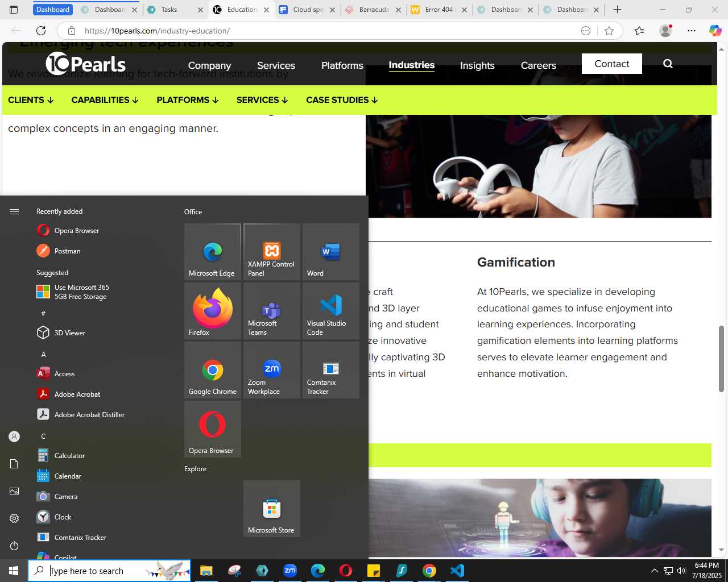Add this page to favorites

(609, 31)
